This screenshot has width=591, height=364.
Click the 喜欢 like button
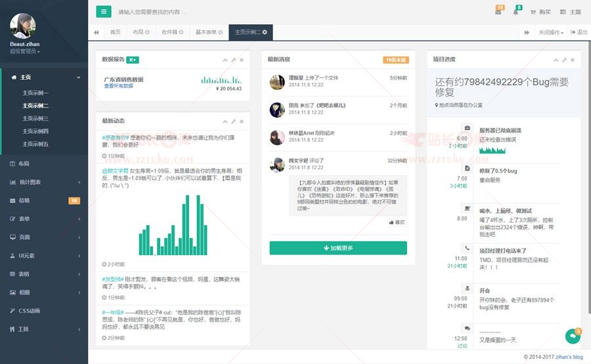click(x=396, y=222)
